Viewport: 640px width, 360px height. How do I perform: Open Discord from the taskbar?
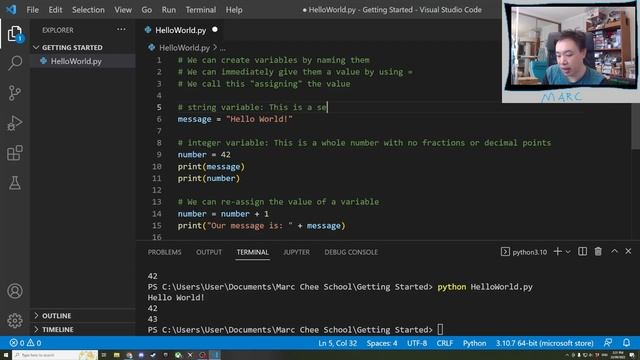click(141, 355)
